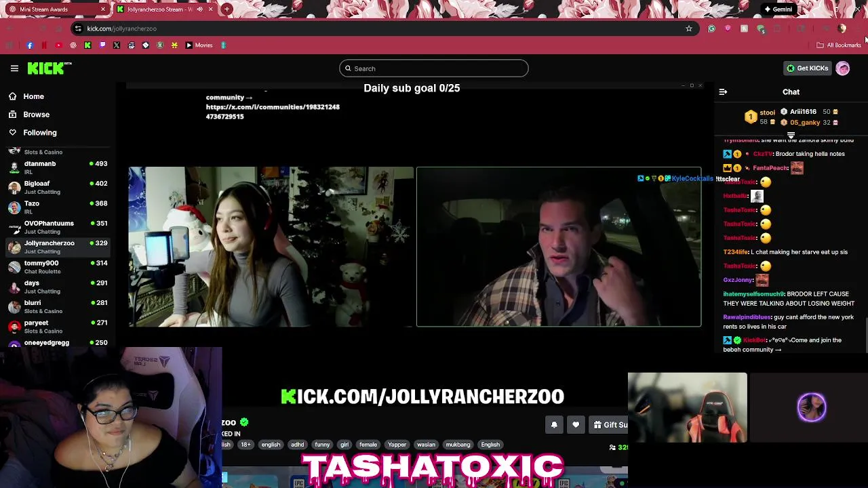Select the 18+ stream tag
Screen dimensions: 868x488
245,445
